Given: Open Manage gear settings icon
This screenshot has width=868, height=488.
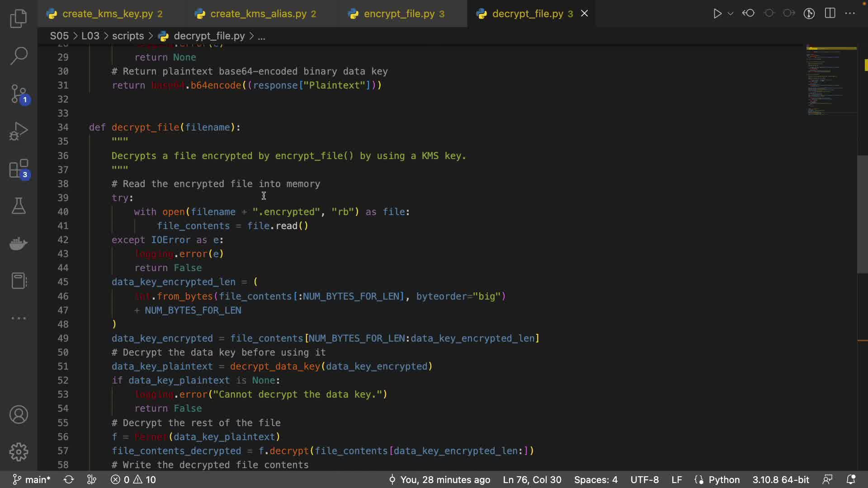Looking at the screenshot, I should (19, 451).
